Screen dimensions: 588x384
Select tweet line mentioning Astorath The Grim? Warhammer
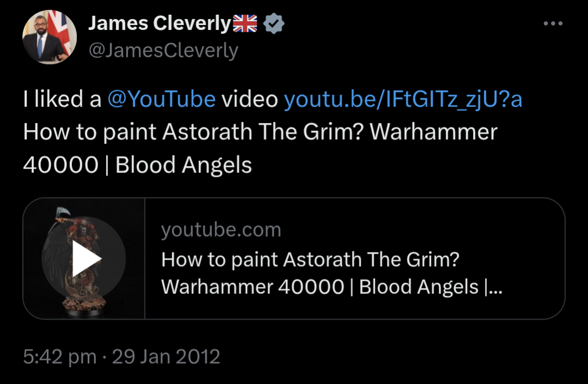(260, 132)
